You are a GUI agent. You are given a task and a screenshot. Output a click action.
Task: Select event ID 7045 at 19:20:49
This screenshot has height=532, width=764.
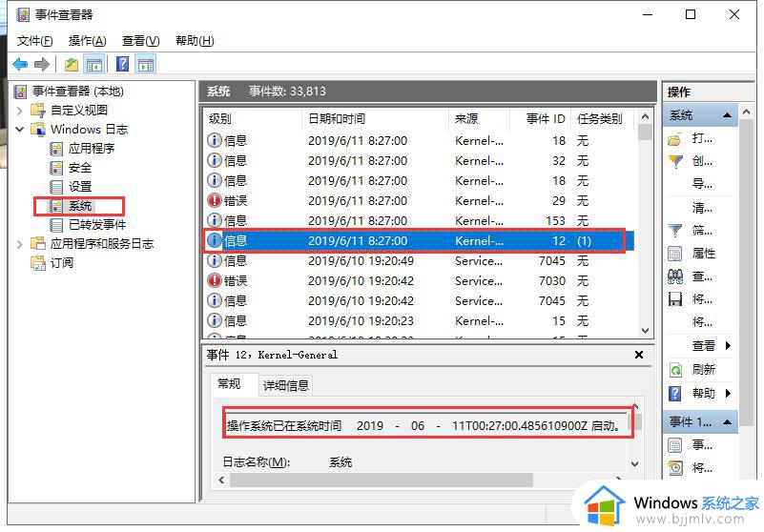click(x=419, y=261)
